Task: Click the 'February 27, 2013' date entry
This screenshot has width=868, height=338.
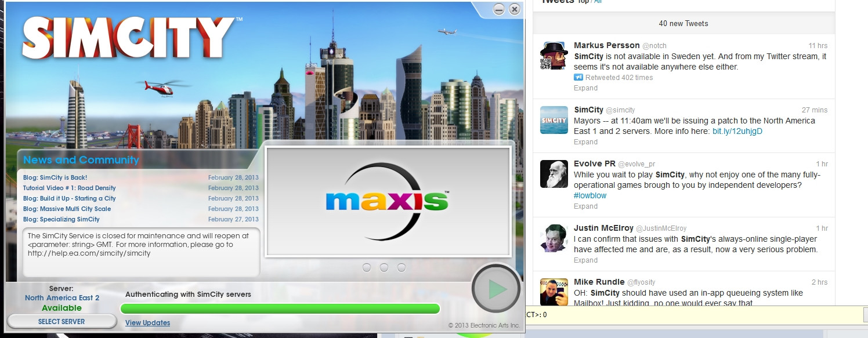Action: [233, 220]
